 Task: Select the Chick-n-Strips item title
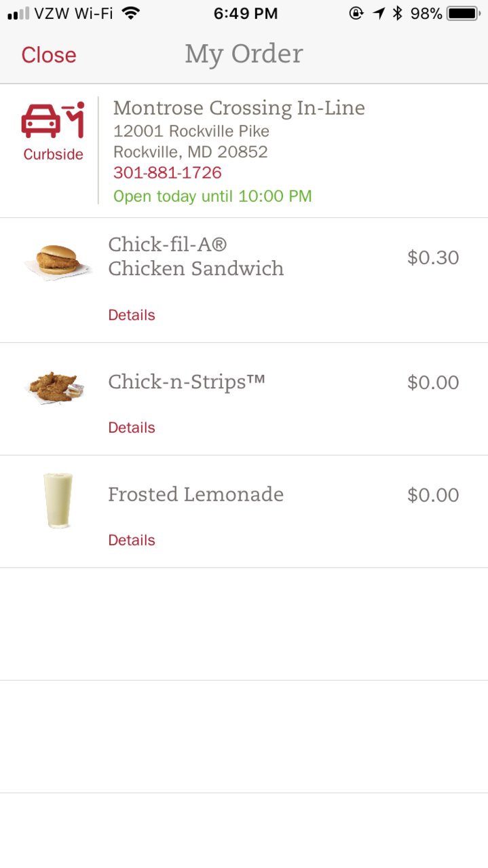point(187,382)
